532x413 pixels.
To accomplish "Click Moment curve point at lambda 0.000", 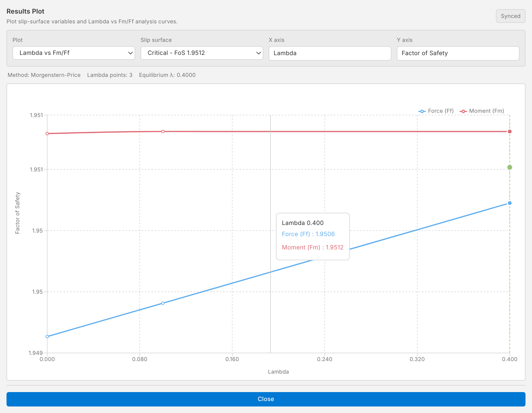I will [47, 134].
